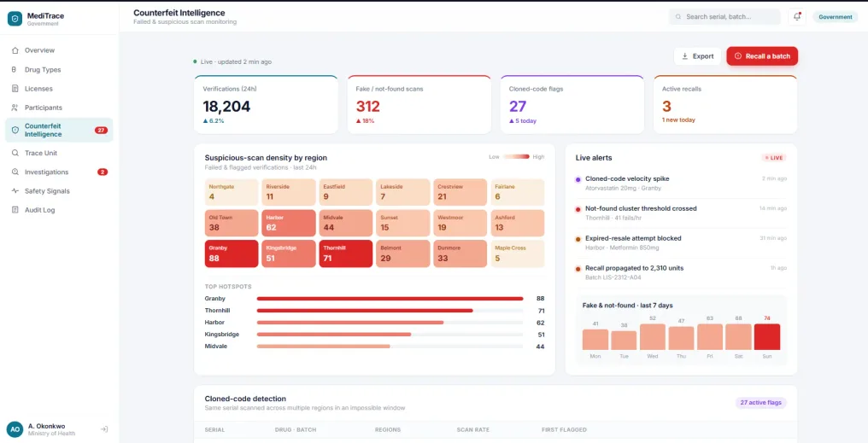868x443 pixels.
Task: Click the LIVE indicator in Live alerts
Action: point(774,158)
